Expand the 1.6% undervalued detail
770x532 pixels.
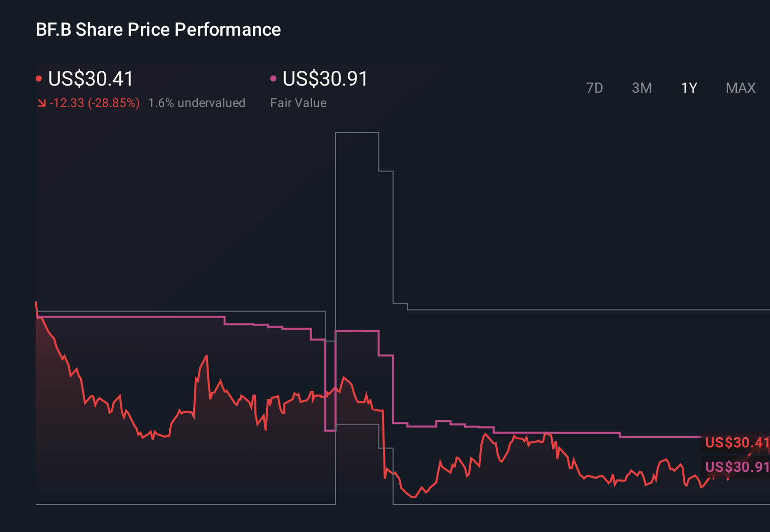pyautogui.click(x=197, y=102)
